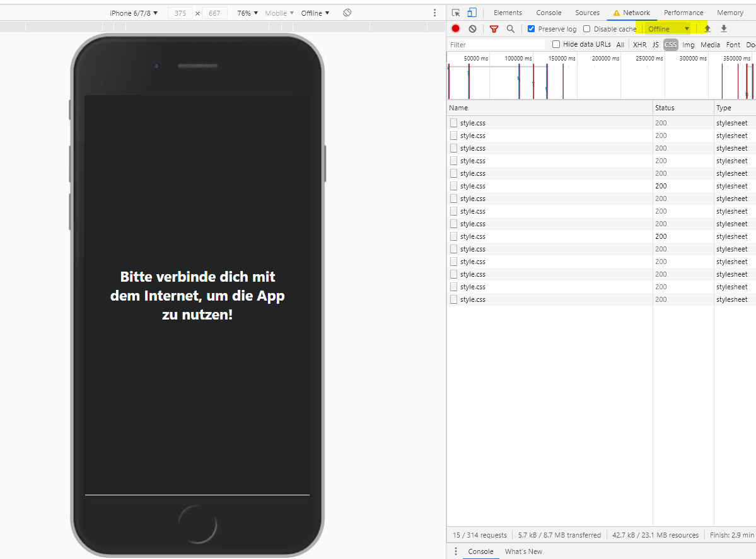This screenshot has height=559, width=756.
Task: Click the device height field 667
Action: point(214,13)
